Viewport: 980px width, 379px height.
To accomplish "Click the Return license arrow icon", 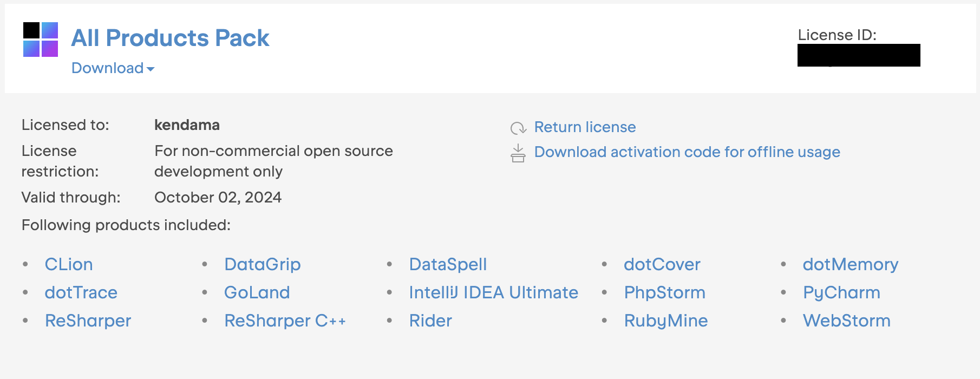I will pos(518,128).
